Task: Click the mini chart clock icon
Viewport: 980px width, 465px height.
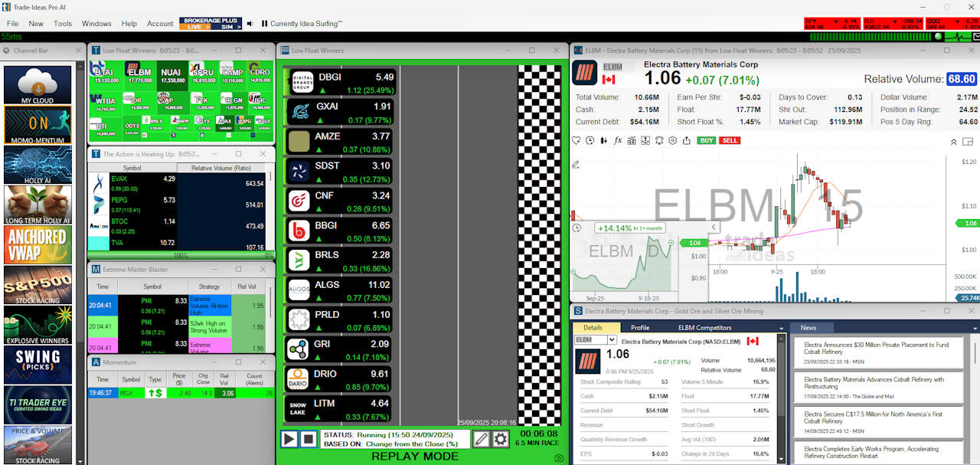Action: 577,227
